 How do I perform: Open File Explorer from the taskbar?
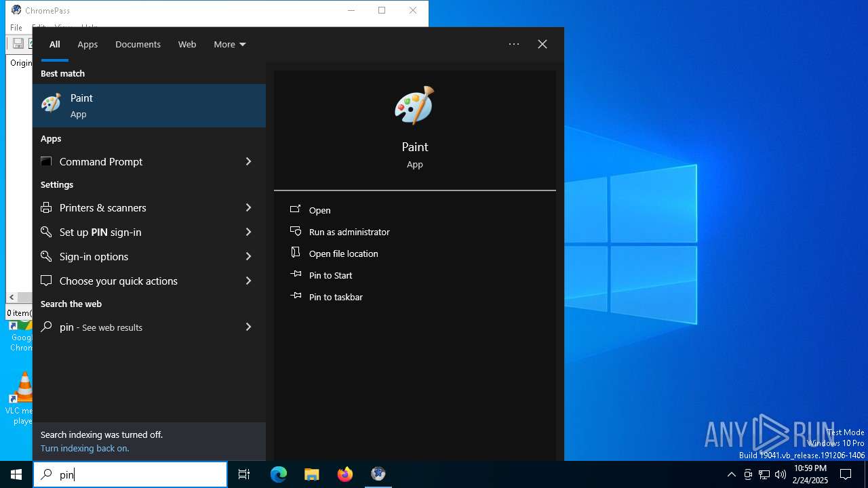click(312, 474)
